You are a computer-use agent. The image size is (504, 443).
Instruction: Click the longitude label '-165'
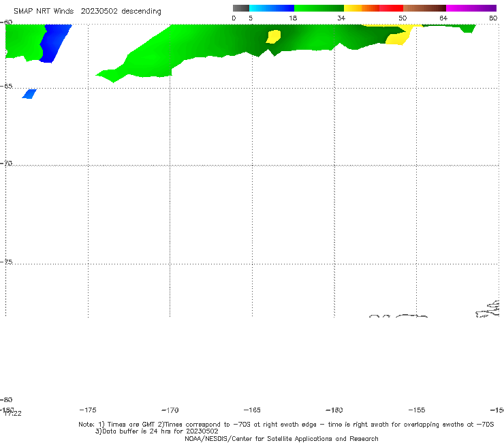coord(252,410)
